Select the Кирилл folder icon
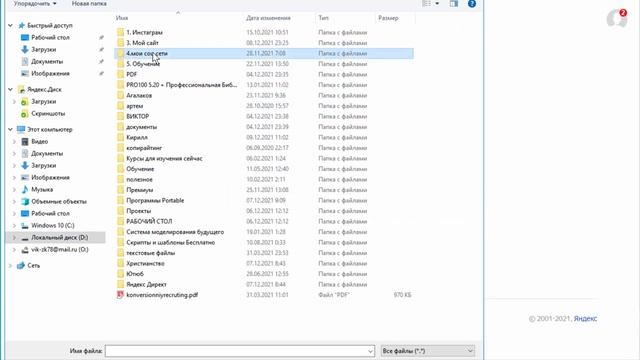The width and height of the screenshot is (640, 360). [120, 138]
